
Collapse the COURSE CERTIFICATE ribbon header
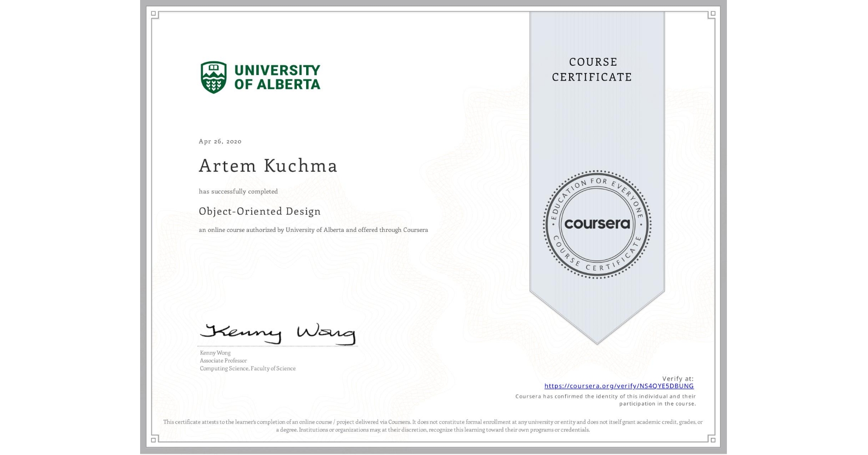coord(591,70)
